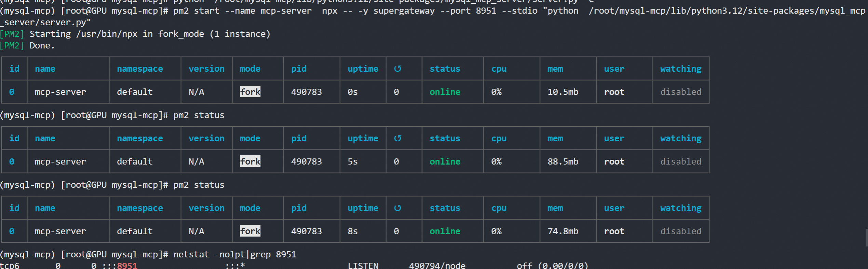Click "mcp-server" name in the 74.8mb row

[x=60, y=231]
